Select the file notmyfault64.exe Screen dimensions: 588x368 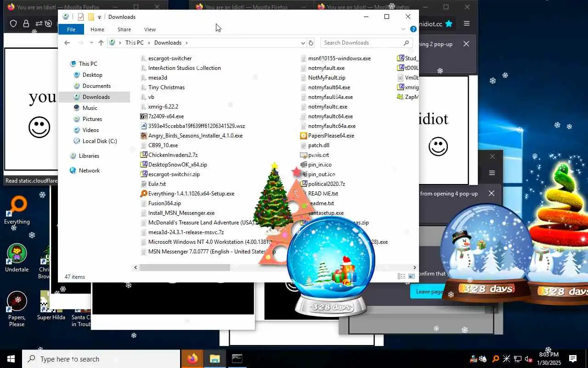(x=329, y=87)
